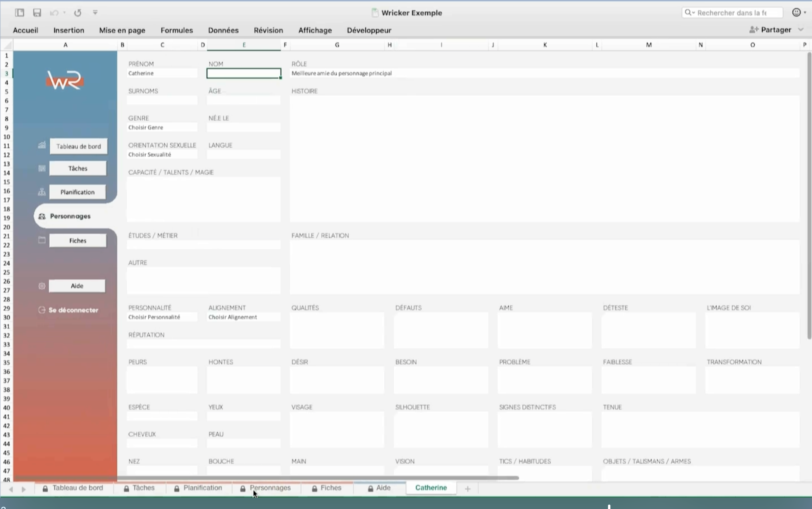Click the folder icon beside Fiches
The width and height of the screenshot is (812, 509).
coord(42,240)
